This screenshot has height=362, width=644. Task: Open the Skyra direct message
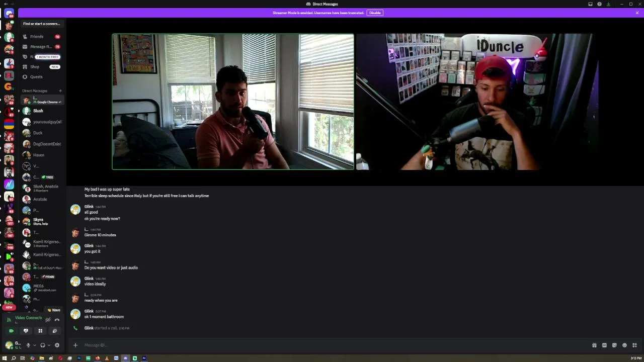[x=41, y=221]
